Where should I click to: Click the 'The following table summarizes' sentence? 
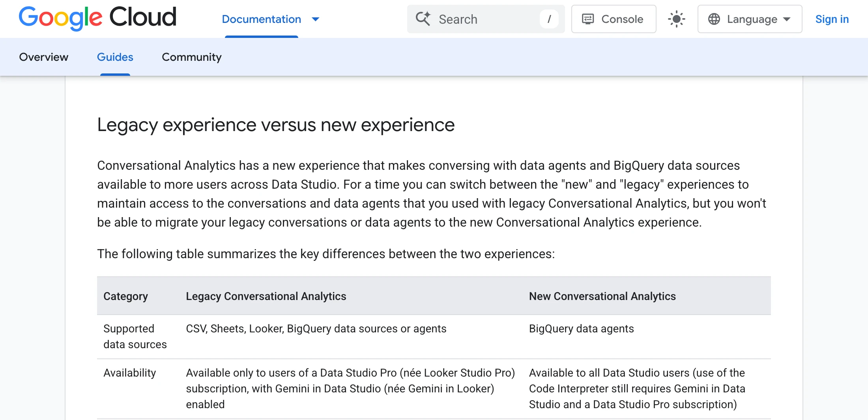(x=326, y=254)
